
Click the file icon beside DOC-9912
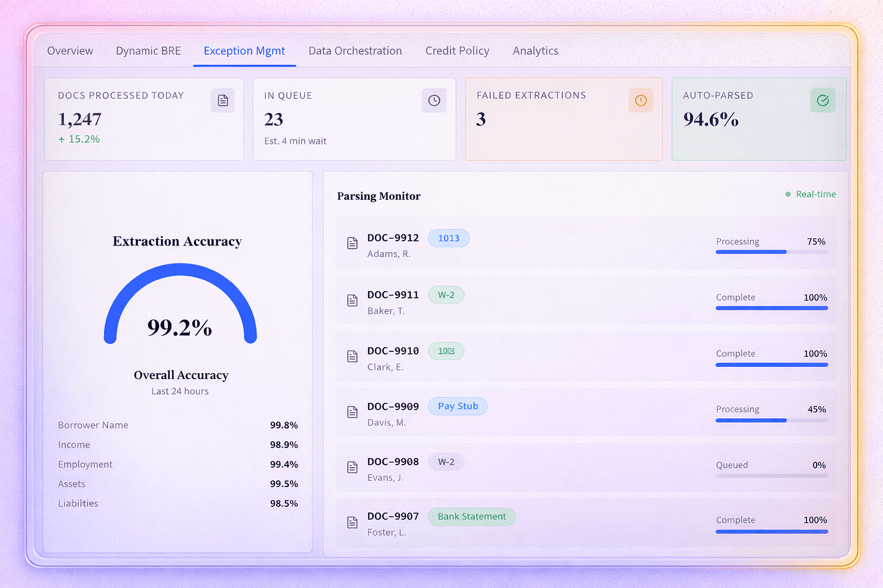[352, 243]
